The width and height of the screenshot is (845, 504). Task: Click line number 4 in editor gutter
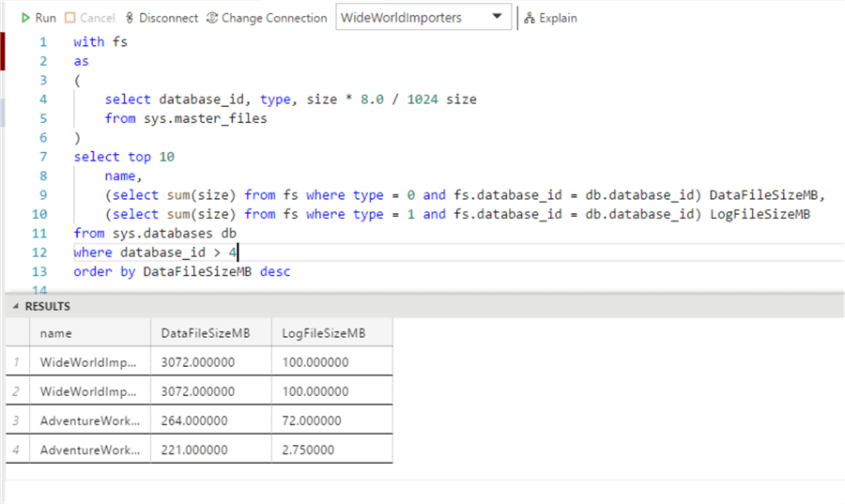tap(42, 99)
